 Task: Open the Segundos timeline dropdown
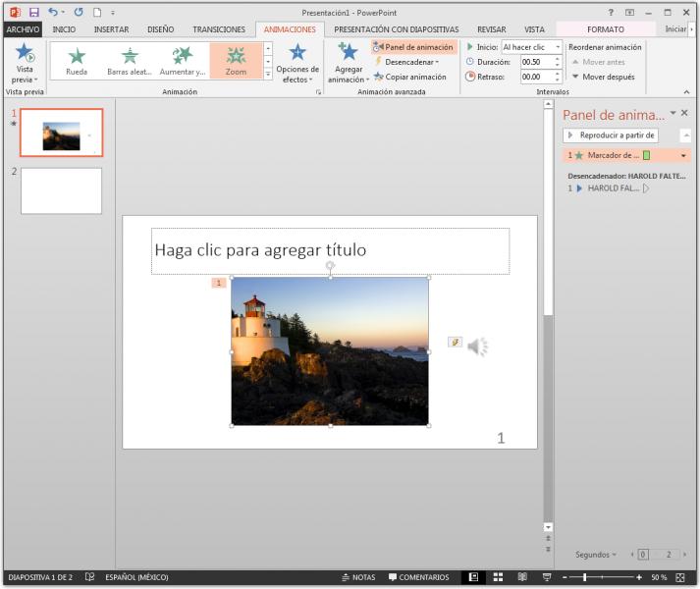pos(596,555)
